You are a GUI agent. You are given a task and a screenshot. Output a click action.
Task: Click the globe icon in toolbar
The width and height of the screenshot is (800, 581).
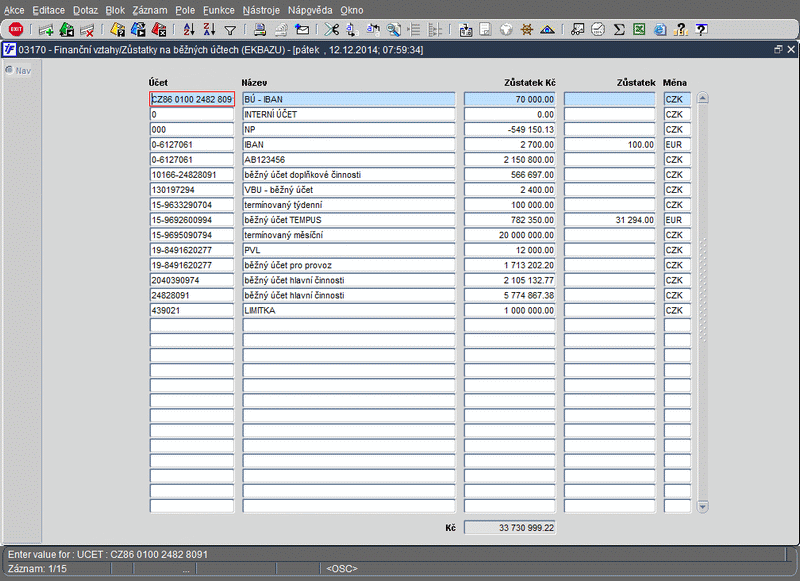coord(506,30)
